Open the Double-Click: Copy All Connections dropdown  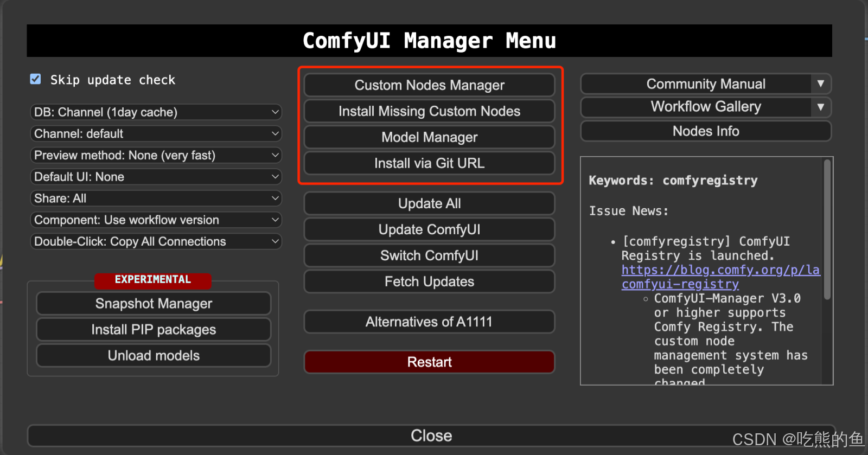[156, 241]
